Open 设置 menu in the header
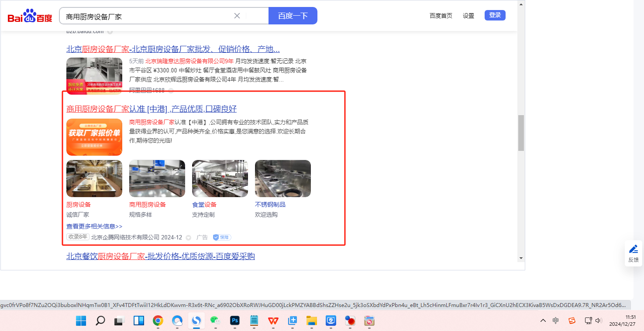Viewport: 644px width, 331px height. coord(468,16)
